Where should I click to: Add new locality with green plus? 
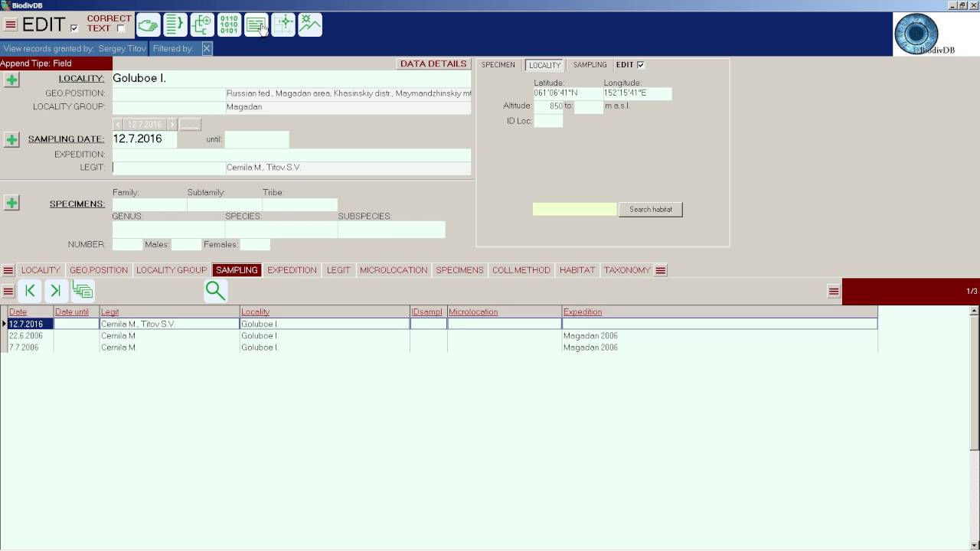pyautogui.click(x=11, y=80)
